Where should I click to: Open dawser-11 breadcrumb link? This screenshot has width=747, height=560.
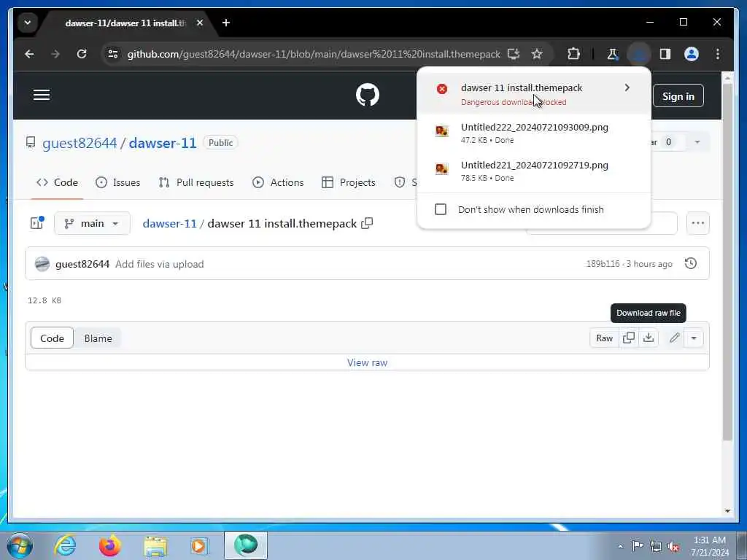169,223
